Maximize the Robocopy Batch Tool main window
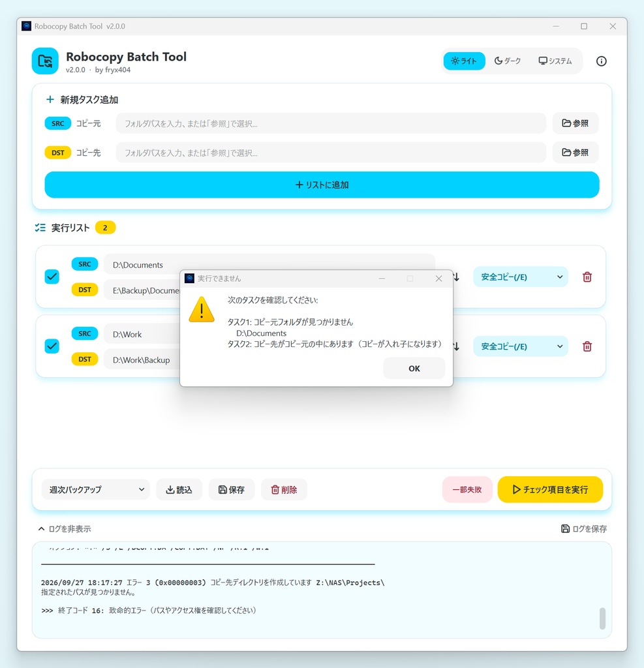Screen dimensions: 644x668 pyautogui.click(x=584, y=26)
